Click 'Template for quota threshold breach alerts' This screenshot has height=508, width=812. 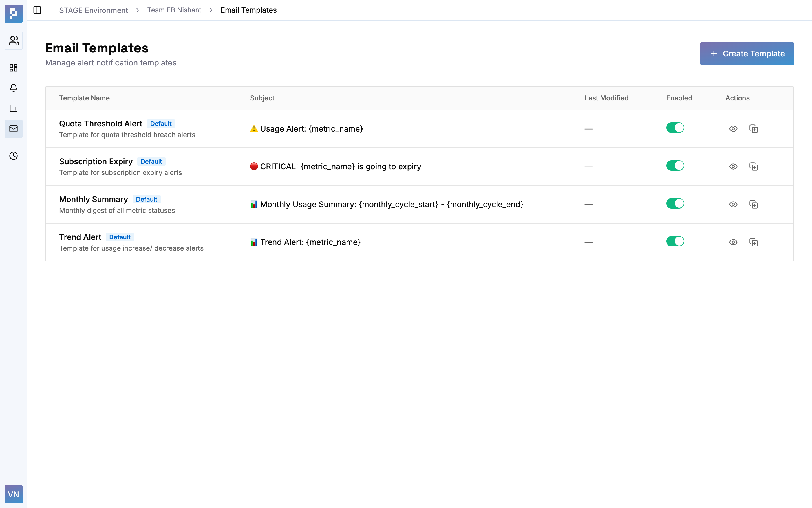(127, 135)
